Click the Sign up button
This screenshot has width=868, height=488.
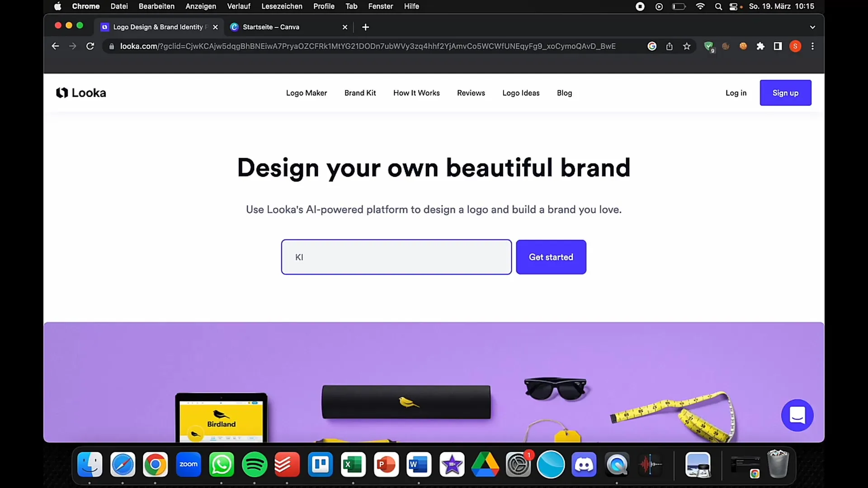click(x=785, y=93)
